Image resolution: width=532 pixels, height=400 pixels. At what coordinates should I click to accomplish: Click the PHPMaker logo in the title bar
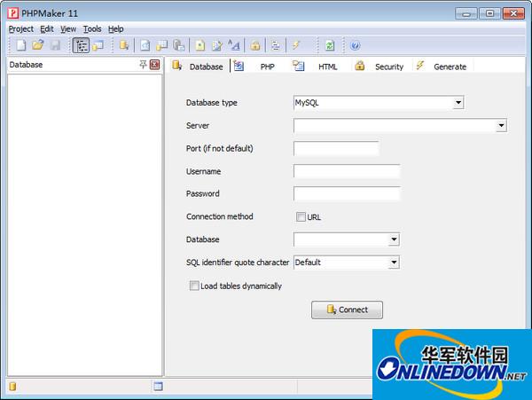13,13
